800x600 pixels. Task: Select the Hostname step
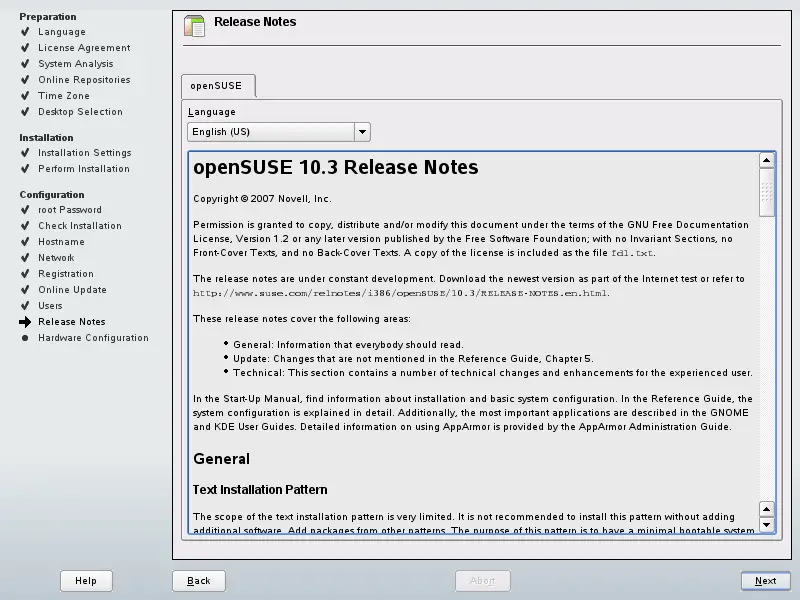pyautogui.click(x=61, y=242)
